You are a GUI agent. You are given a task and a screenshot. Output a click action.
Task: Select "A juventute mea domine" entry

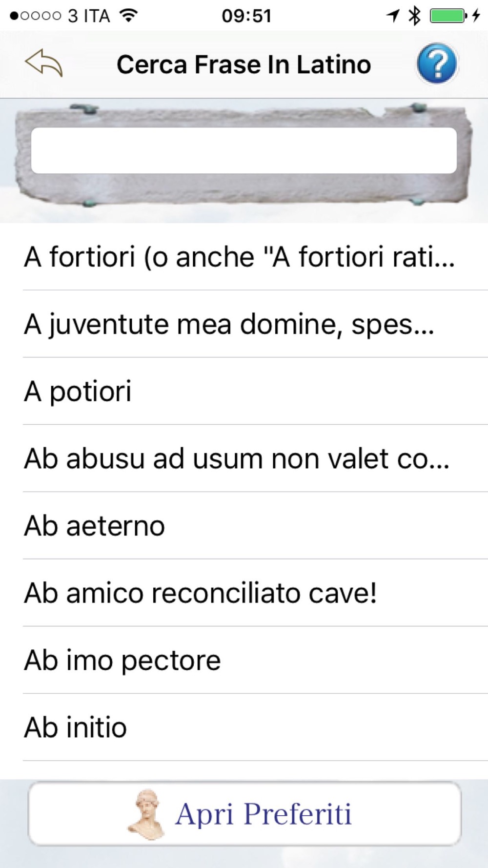(229, 324)
